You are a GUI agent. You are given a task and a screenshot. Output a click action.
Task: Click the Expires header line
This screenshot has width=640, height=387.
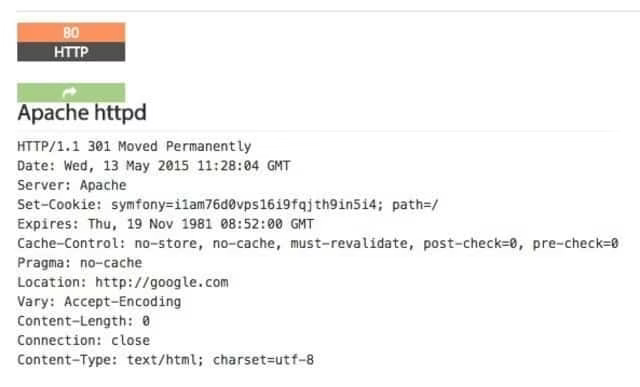click(x=165, y=224)
